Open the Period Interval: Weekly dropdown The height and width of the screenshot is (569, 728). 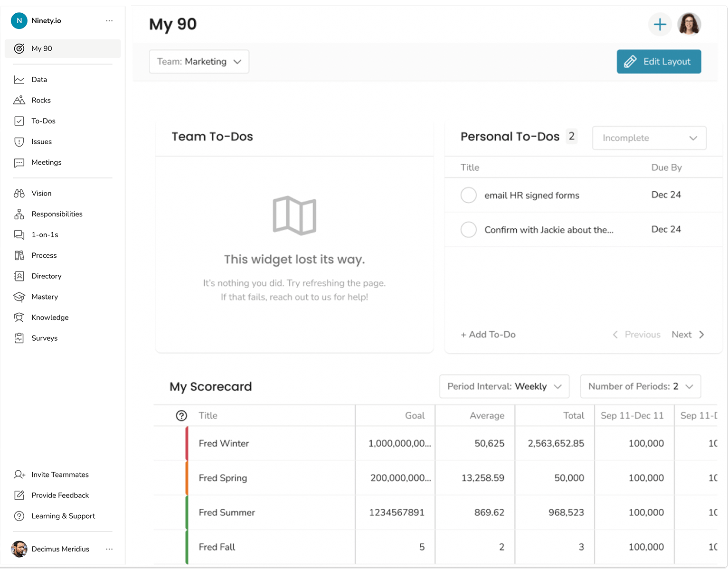(x=504, y=386)
